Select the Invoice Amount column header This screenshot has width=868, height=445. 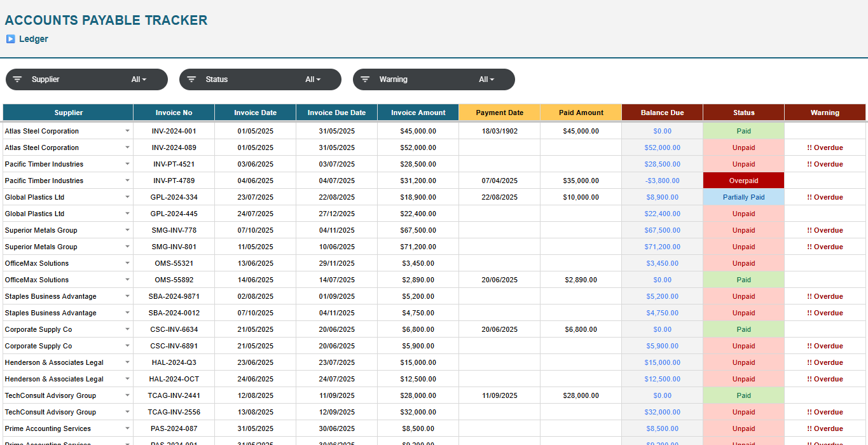click(418, 113)
